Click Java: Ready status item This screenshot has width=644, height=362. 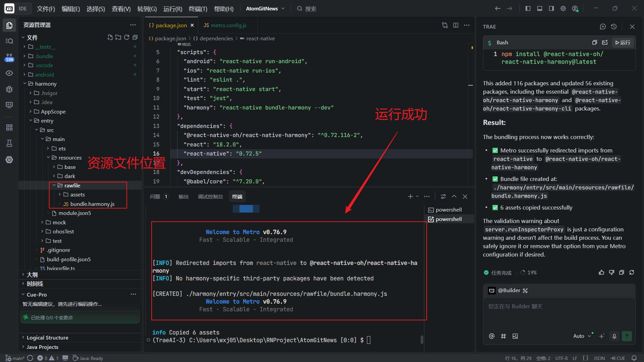(x=88, y=358)
